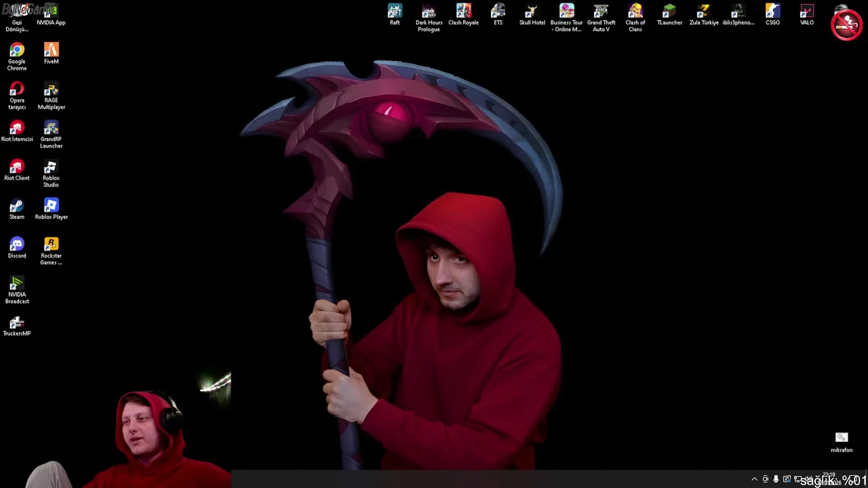Open the Roblox Studio shortcut
This screenshot has height=488, width=868.
click(x=51, y=174)
